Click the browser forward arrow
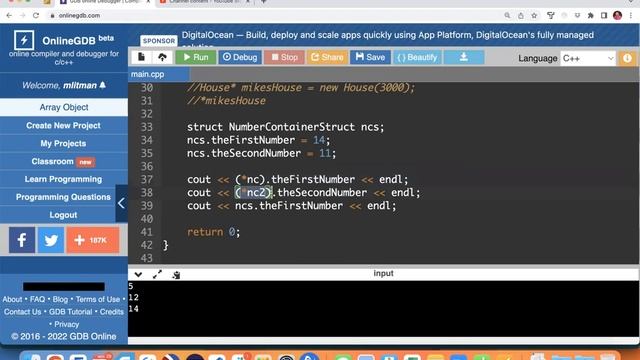Screen dimensions: 640x360 tap(22, 16)
